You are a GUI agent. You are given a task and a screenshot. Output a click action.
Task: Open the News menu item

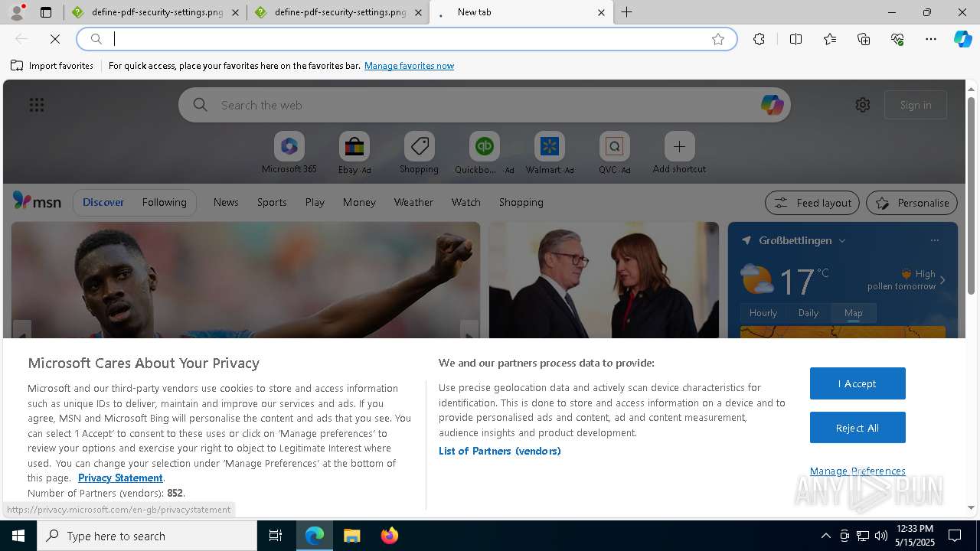226,202
